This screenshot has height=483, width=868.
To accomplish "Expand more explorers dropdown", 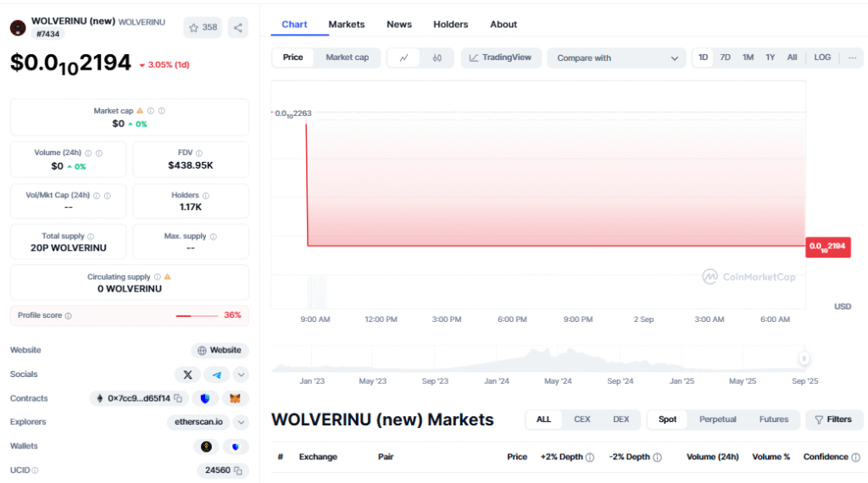I will coord(242,422).
